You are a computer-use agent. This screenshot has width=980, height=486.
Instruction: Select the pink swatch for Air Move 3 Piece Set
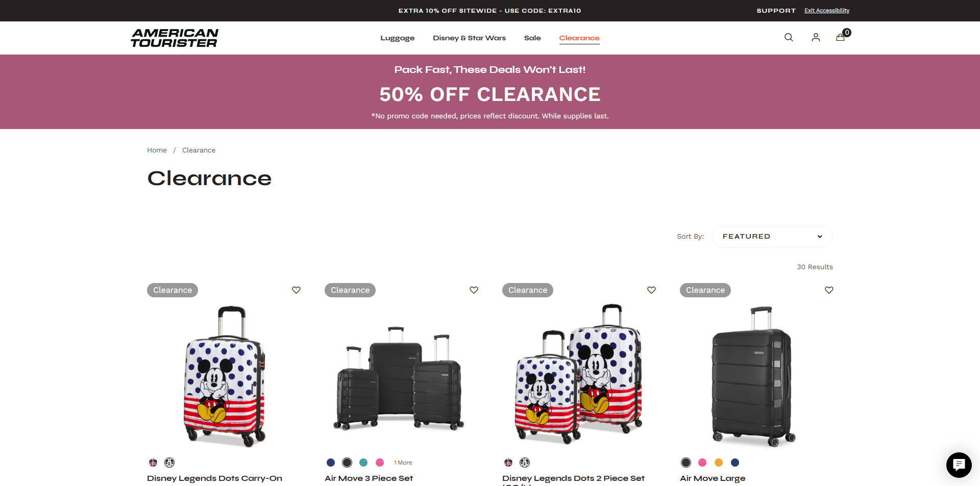(x=380, y=463)
